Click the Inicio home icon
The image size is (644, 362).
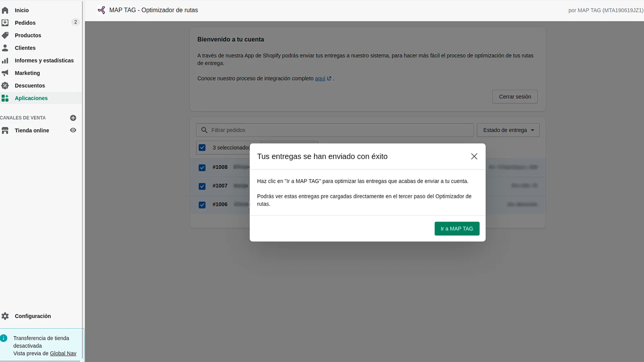5,10
